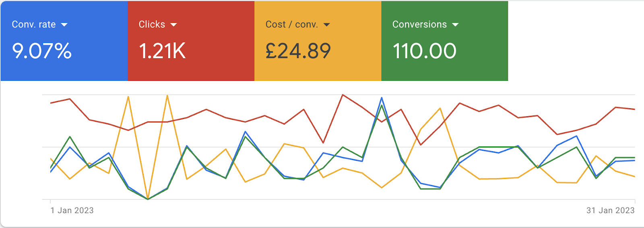Image resolution: width=644 pixels, height=228 pixels.
Task: Click the empty area right of Conversions card
Action: (576, 41)
